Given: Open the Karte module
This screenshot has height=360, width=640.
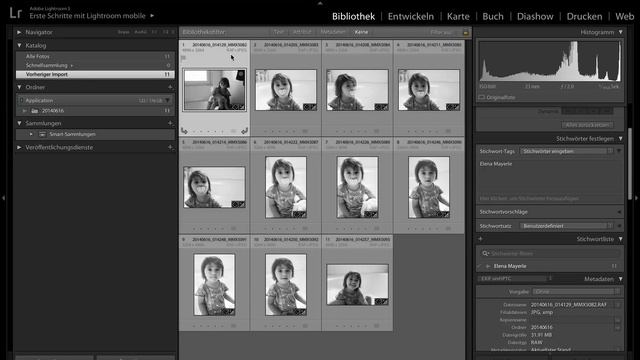Looking at the screenshot, I should click(458, 16).
